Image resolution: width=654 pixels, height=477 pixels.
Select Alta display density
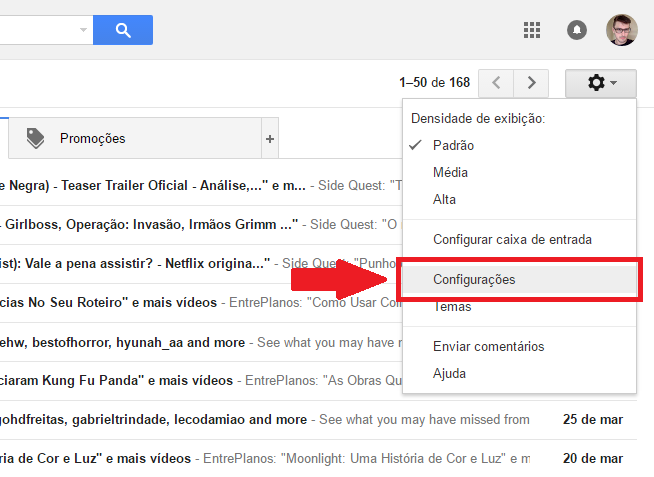tap(444, 199)
